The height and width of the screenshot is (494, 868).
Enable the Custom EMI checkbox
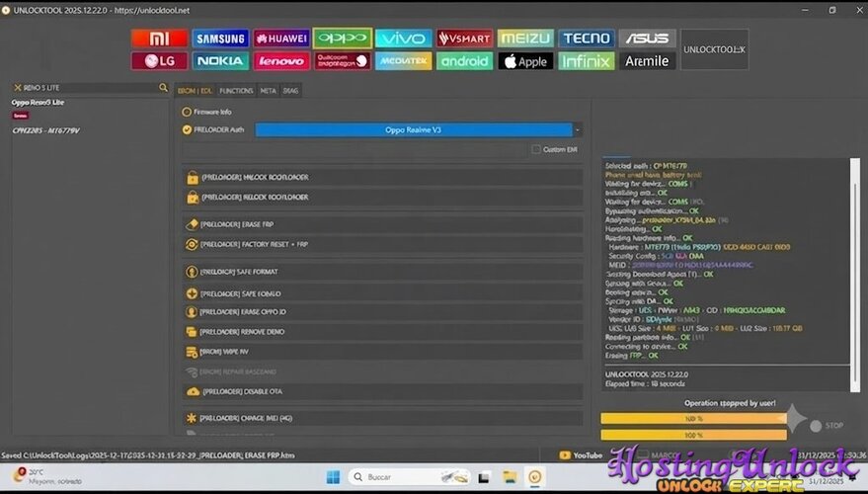click(x=535, y=149)
